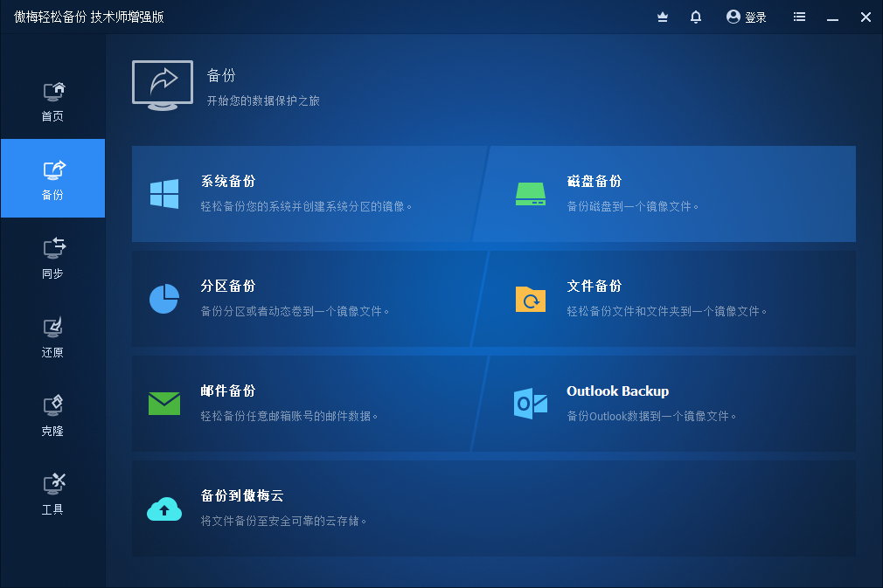
Task: Click the crown upgrade icon in title bar
Action: click(x=662, y=17)
